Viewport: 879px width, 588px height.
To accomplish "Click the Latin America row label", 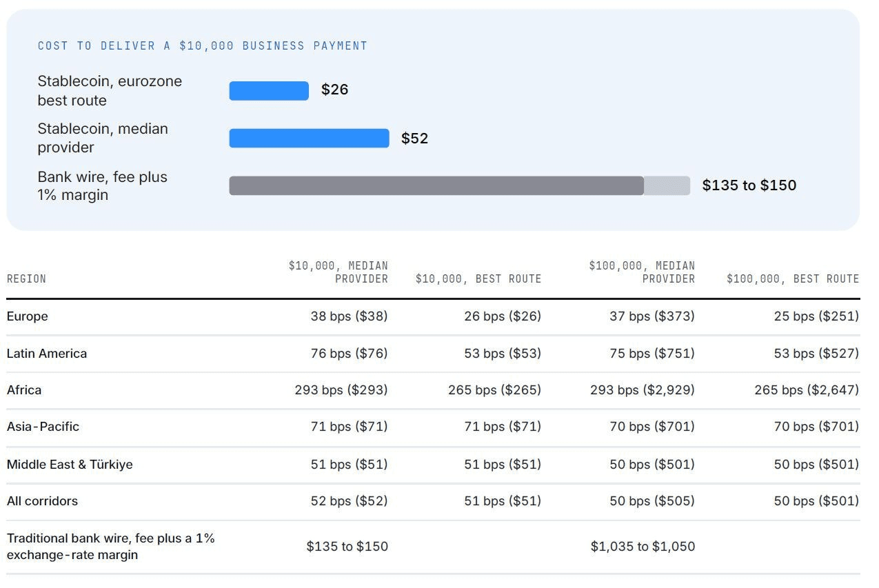I will click(x=47, y=354).
